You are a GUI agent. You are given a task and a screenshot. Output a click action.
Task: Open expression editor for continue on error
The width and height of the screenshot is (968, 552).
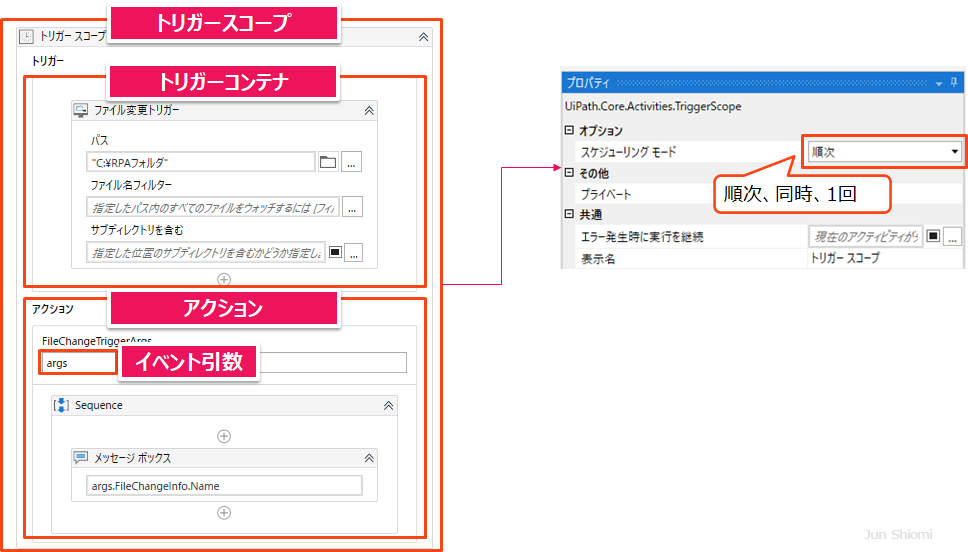point(953,236)
